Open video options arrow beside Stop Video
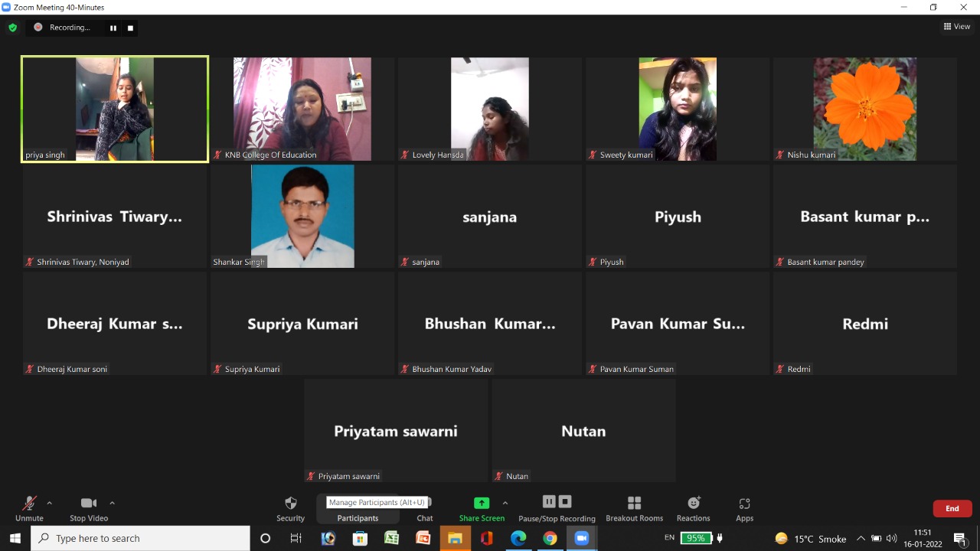 pyautogui.click(x=112, y=503)
